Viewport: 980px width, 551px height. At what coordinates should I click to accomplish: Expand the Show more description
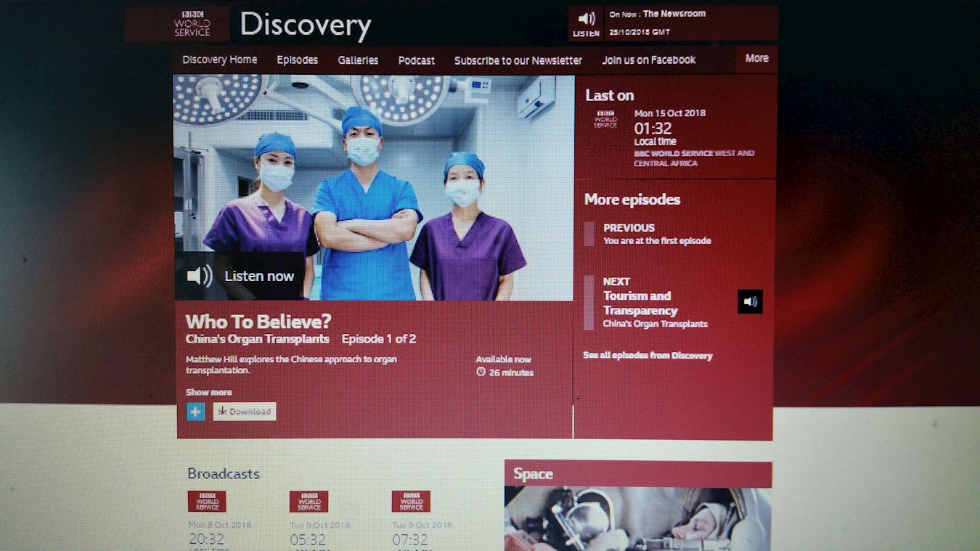(x=209, y=393)
